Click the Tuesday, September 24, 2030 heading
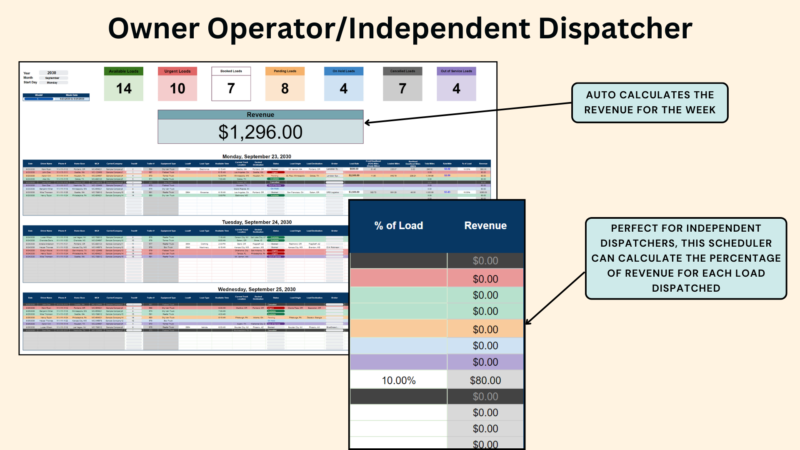This screenshot has height=450, width=800. click(257, 222)
